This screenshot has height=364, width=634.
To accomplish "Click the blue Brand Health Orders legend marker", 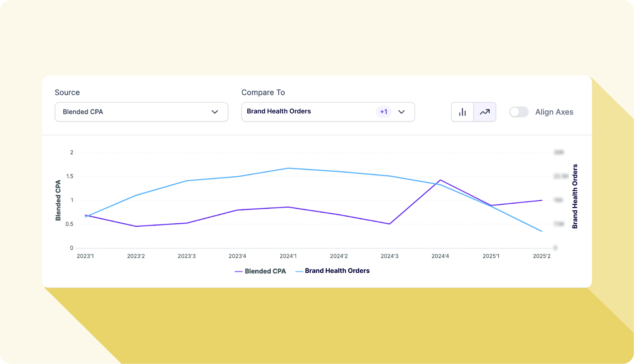I will point(298,271).
